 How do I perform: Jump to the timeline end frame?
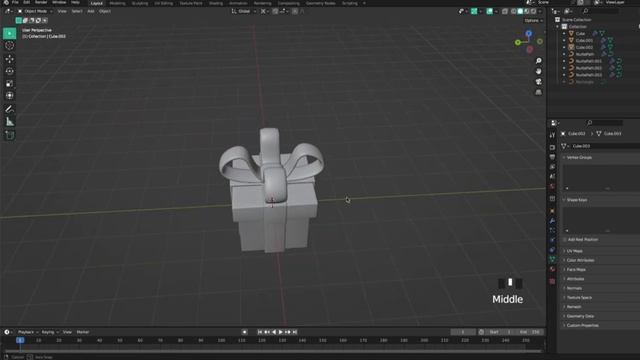295,332
